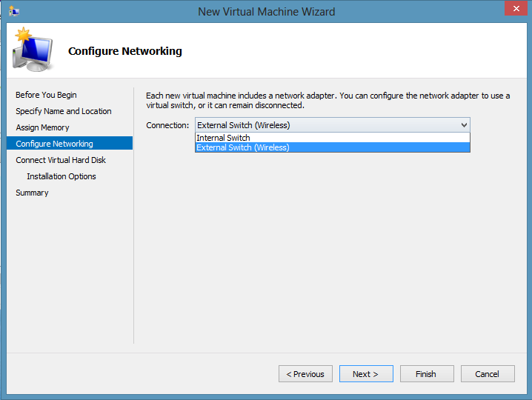Jump to the Summary step
This screenshot has height=400, width=532.
click(33, 193)
